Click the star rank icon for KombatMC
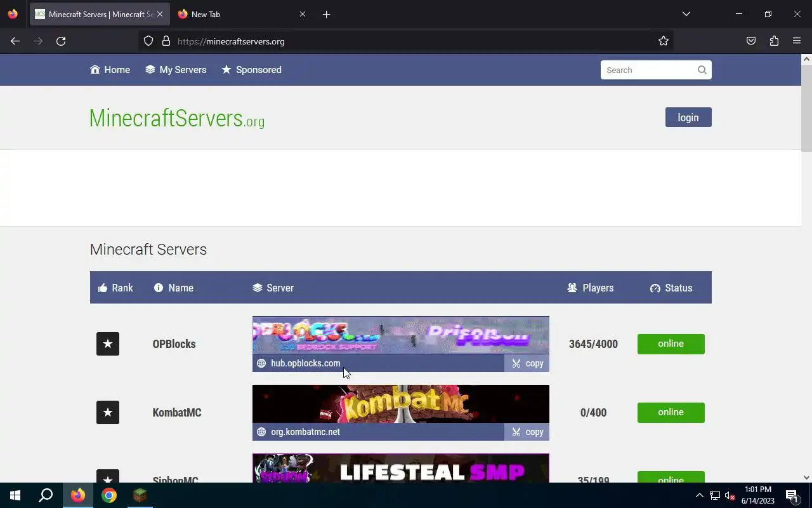 (108, 412)
